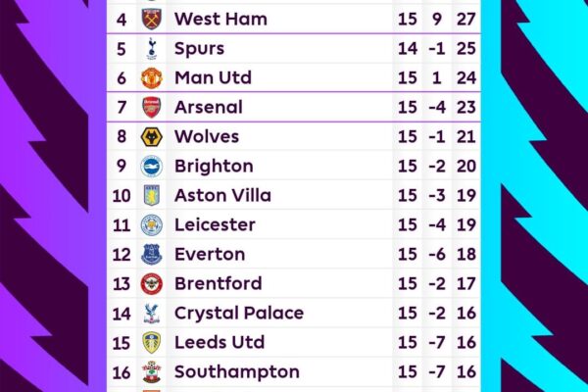Select the Man Utd club badge
Image resolution: width=588 pixels, height=392 pixels.
(x=151, y=77)
